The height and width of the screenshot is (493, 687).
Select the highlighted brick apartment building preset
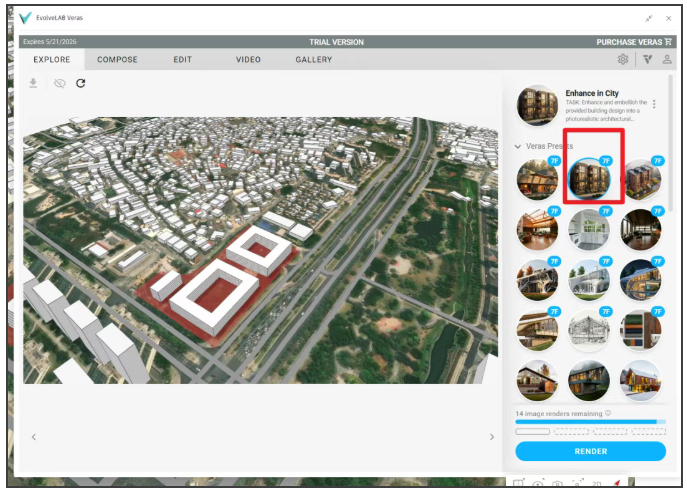[589, 179]
